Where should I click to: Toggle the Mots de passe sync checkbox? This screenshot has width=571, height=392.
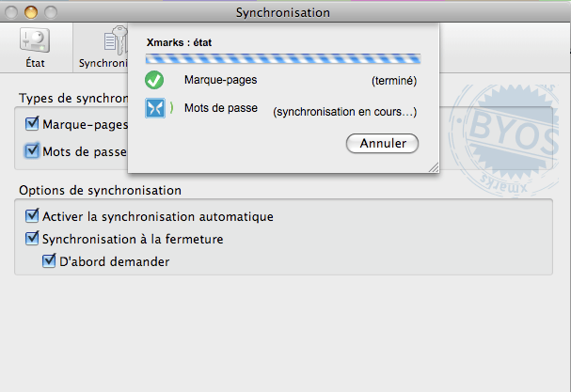32,150
